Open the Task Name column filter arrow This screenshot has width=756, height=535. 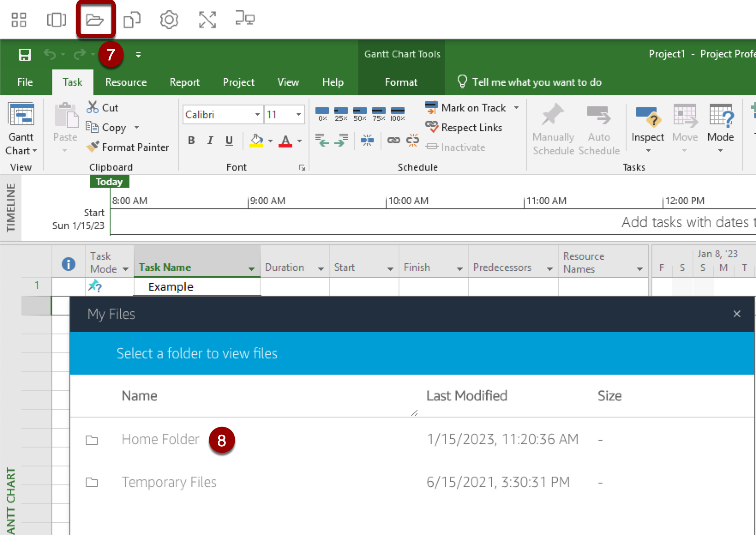coord(252,269)
